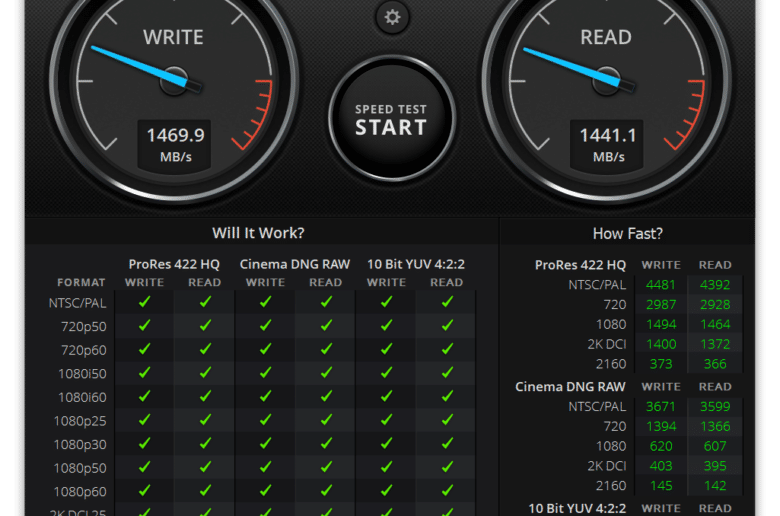This screenshot has height=516, width=780.
Task: Click the 720p60 format row label
Action: (84, 350)
